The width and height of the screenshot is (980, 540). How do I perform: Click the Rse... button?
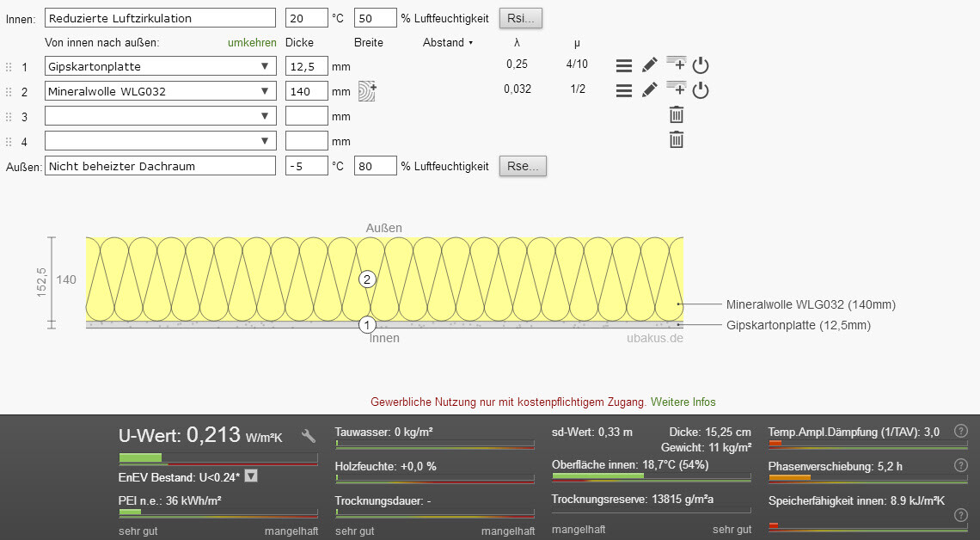[x=523, y=166]
